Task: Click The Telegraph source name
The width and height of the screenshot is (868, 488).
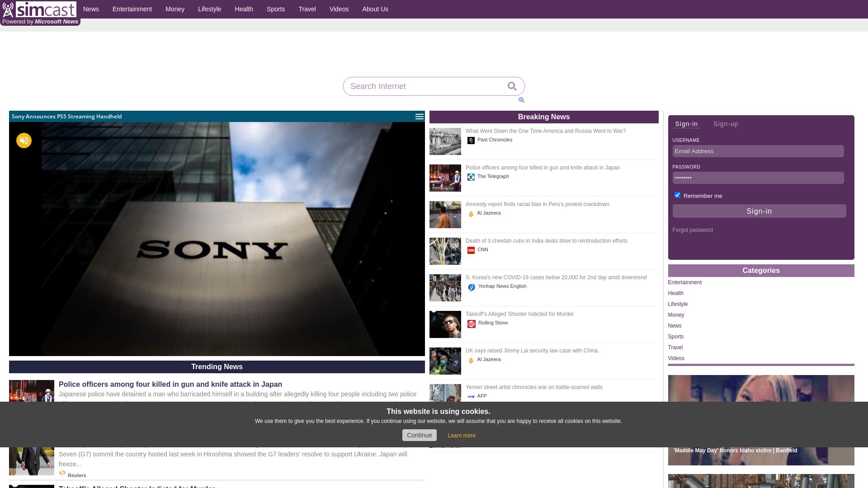Action: [x=493, y=177]
